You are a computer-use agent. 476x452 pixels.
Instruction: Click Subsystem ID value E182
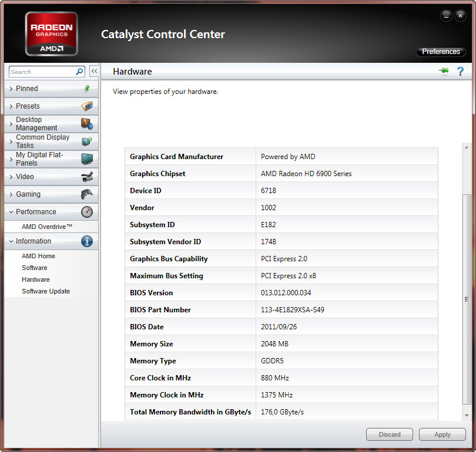tap(269, 225)
